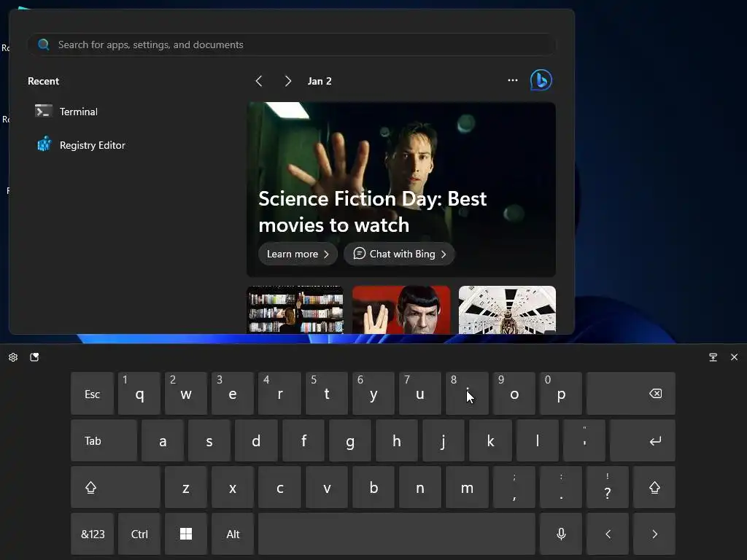Open the white spaceship corridor thumbnail
The width and height of the screenshot is (747, 560).
(x=507, y=309)
